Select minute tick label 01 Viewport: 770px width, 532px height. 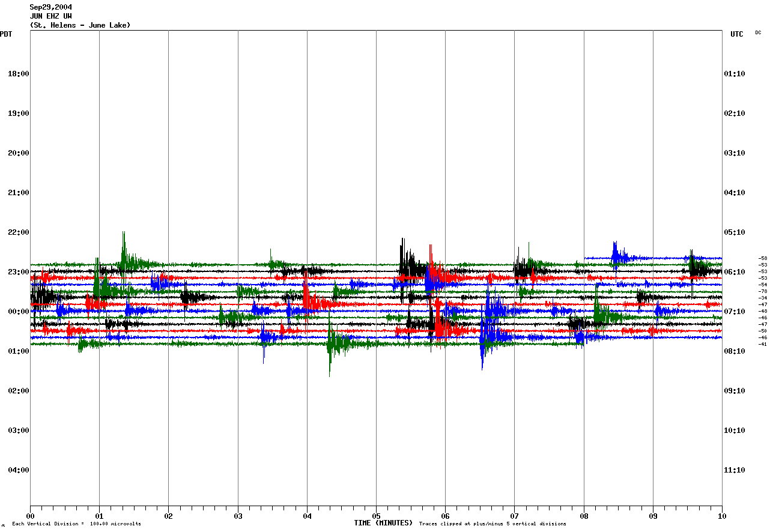tap(99, 516)
